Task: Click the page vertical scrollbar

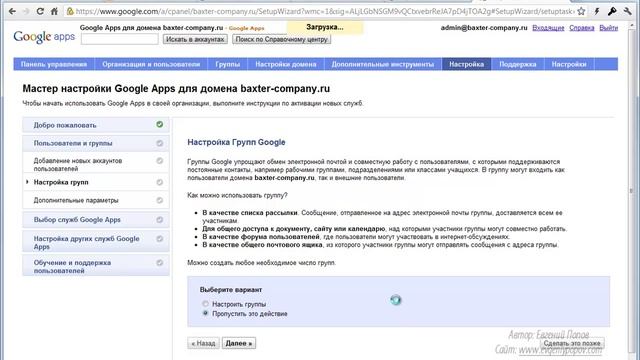Action: click(x=632, y=192)
